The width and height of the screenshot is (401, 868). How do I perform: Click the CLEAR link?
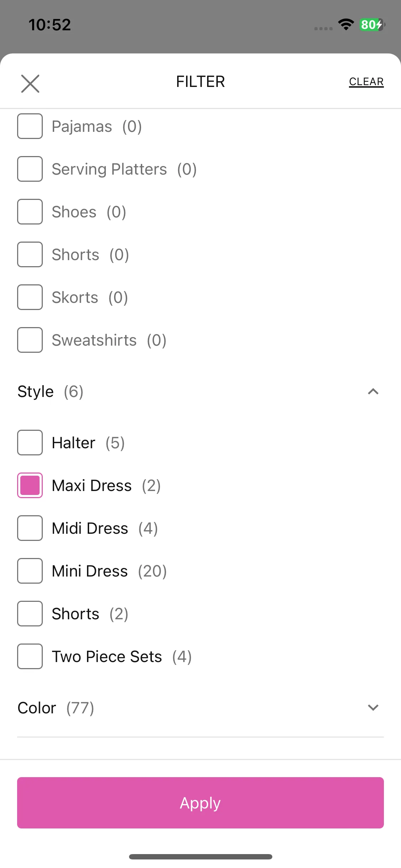[x=366, y=82]
